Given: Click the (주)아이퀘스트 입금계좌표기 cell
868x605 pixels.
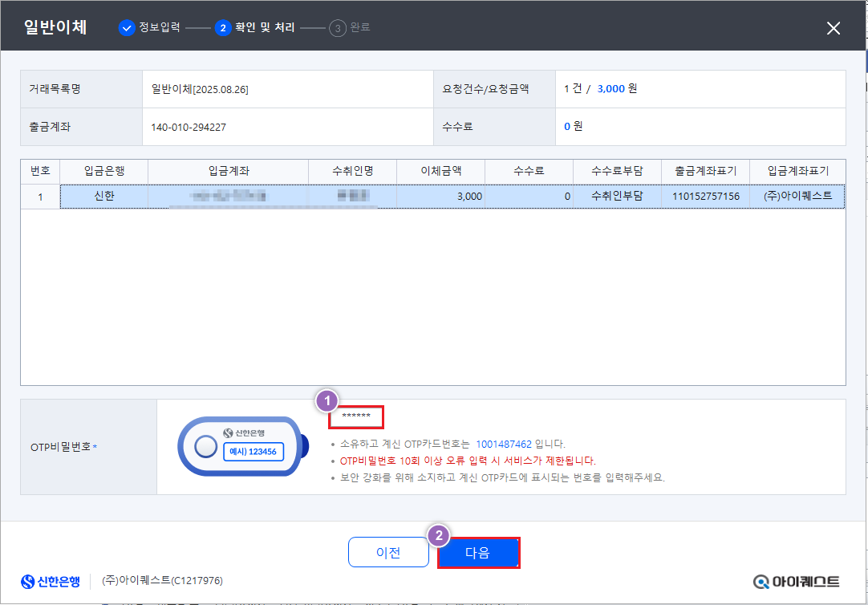Looking at the screenshot, I should pyautogui.click(x=797, y=196).
